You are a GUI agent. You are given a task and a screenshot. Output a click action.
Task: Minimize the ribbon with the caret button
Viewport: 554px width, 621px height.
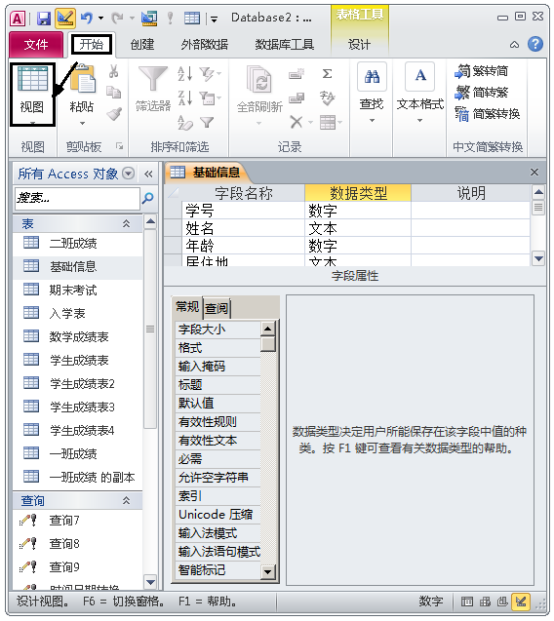click(x=514, y=44)
